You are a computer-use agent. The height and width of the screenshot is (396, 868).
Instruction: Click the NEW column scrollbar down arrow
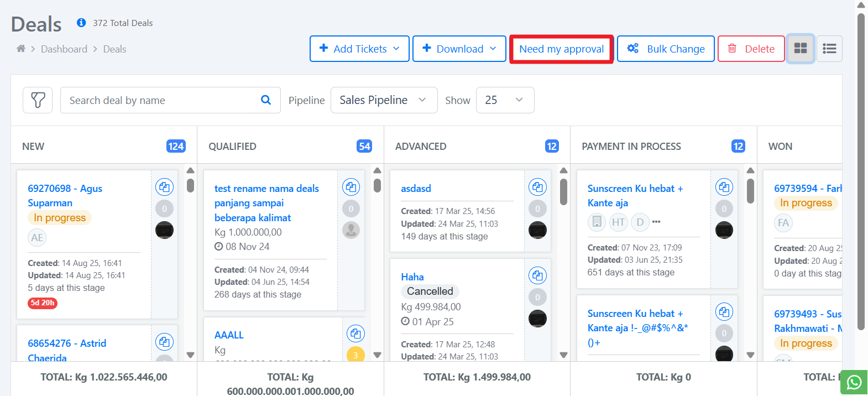[x=190, y=355]
